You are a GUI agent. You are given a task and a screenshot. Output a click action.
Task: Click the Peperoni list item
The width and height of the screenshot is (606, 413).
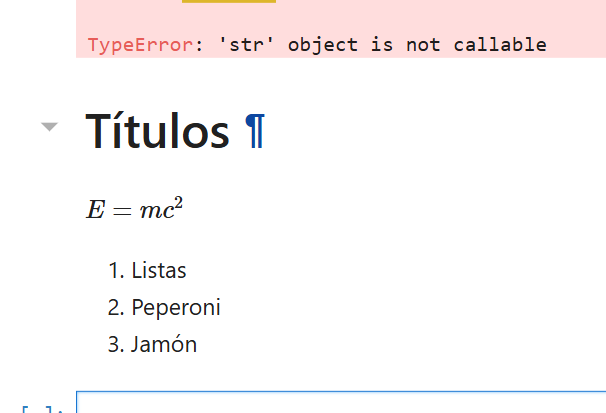(x=176, y=307)
